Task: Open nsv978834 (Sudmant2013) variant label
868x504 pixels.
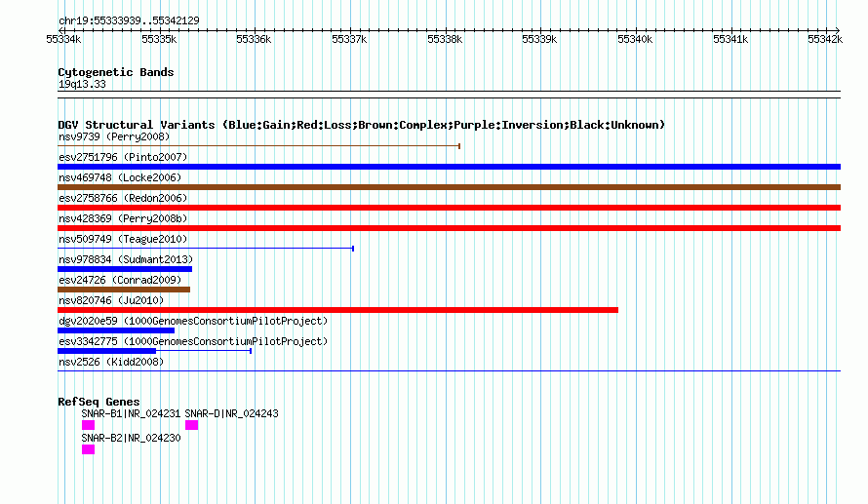Action: pos(126,259)
